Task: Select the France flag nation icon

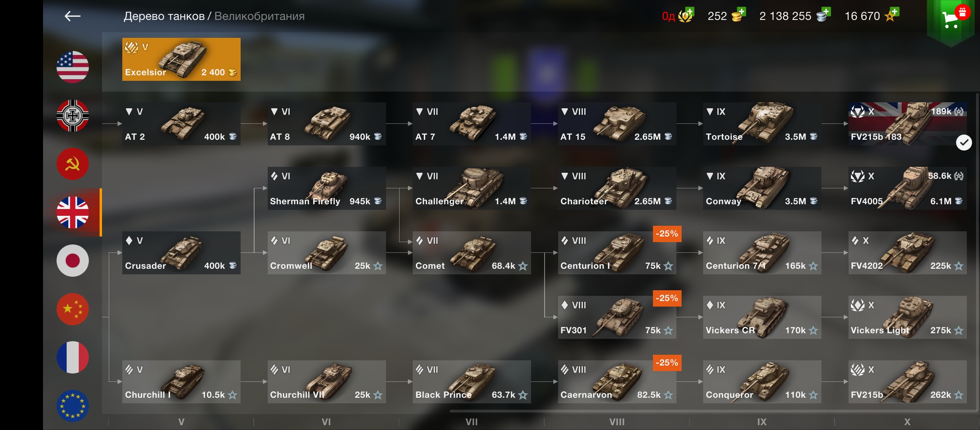Action: [73, 357]
